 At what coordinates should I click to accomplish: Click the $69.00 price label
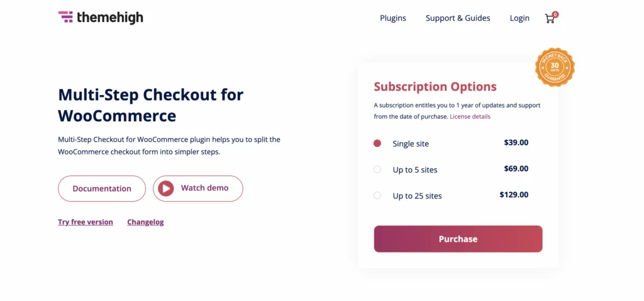tap(516, 168)
